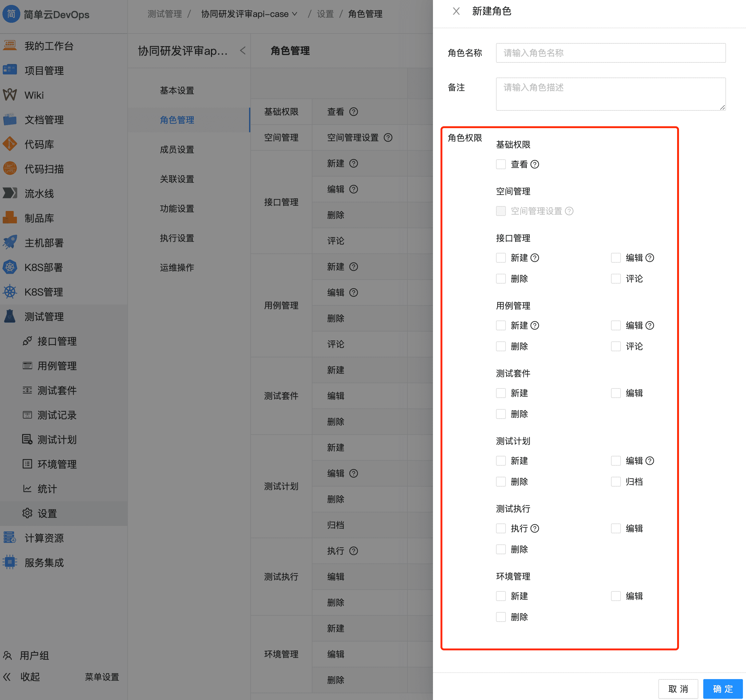
Task: Click the 取消 cancel button
Action: pos(678,689)
